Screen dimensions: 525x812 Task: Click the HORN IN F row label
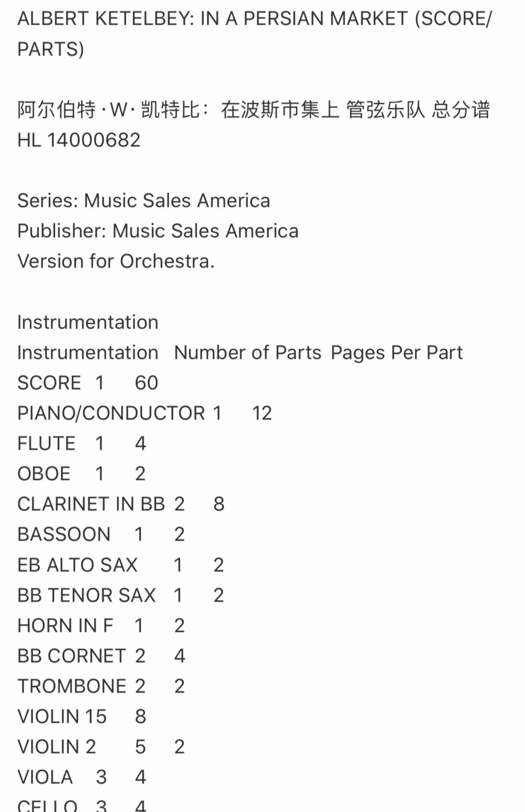[x=65, y=626]
